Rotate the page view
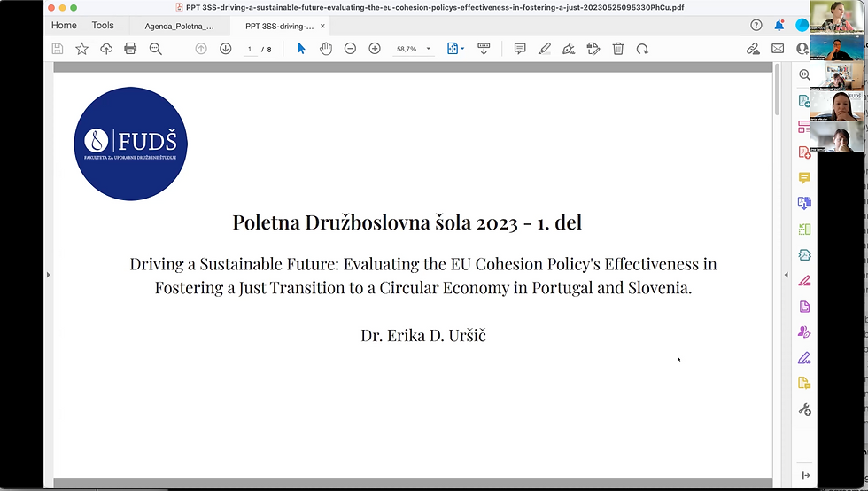The width and height of the screenshot is (868, 491). 642,49
